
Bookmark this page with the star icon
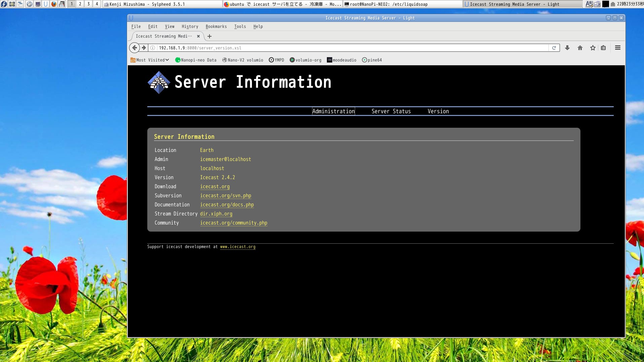tap(593, 48)
